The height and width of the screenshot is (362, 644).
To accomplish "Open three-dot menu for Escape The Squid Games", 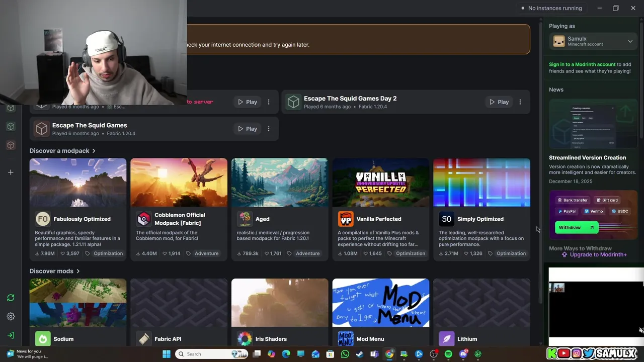I will click(x=269, y=129).
